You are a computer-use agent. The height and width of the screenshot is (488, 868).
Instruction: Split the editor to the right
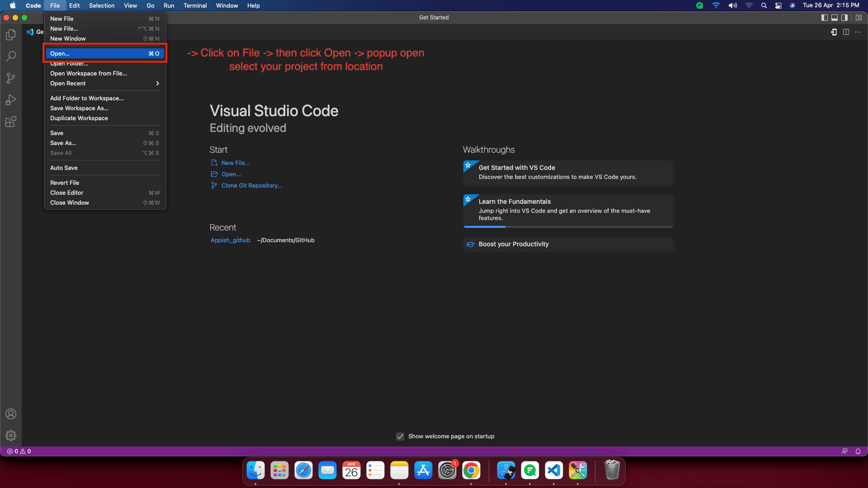pos(846,32)
